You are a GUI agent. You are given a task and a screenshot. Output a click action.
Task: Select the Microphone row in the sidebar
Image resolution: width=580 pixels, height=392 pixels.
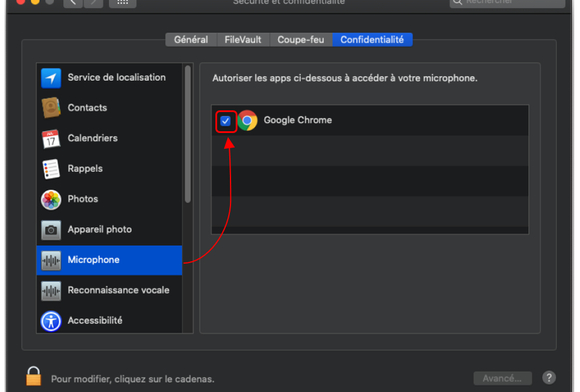point(109,260)
